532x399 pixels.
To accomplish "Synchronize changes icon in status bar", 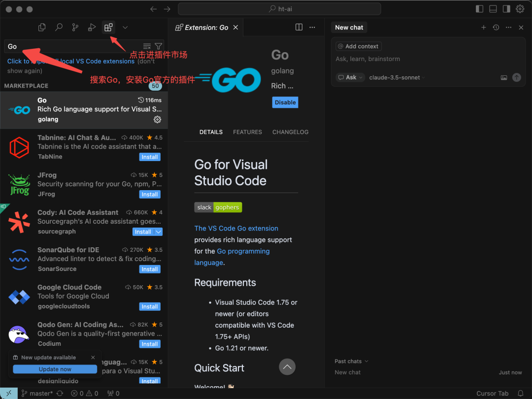I will pyautogui.click(x=60, y=393).
